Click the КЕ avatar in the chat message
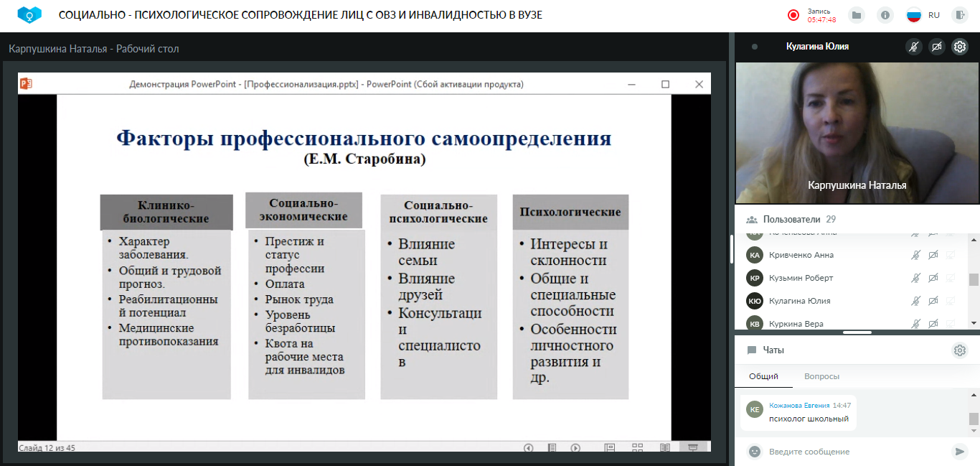The image size is (980, 466). tap(754, 409)
